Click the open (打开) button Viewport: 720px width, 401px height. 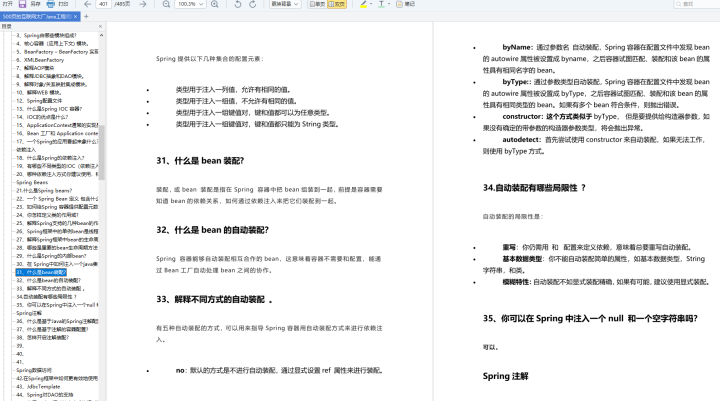pos(8,4)
